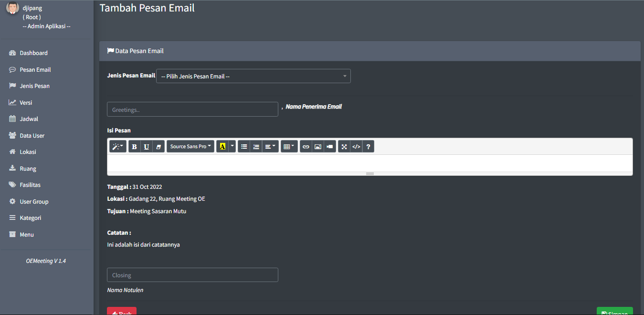Open the table insert dropdown
Screen dimensions: 644x315
pyautogui.click(x=289, y=147)
